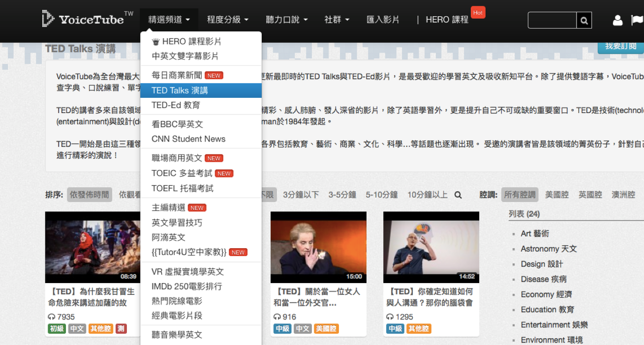This screenshot has width=644, height=345.
Task: Click into the navbar search field
Action: tap(552, 21)
